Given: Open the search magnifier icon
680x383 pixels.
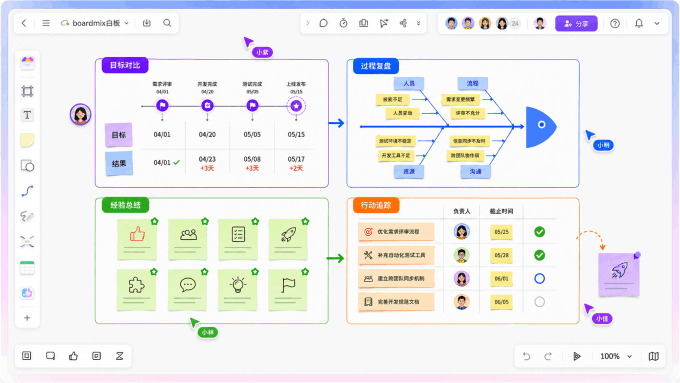Looking at the screenshot, I should pyautogui.click(x=167, y=23).
